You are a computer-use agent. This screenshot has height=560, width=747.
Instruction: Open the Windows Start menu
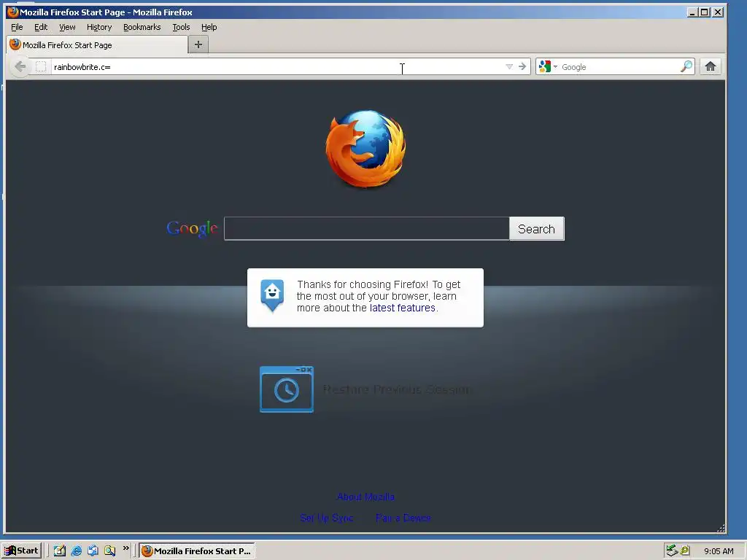[21, 551]
